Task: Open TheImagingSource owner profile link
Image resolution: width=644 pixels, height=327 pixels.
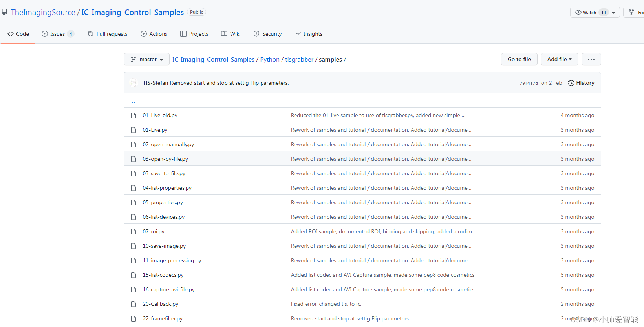Action: coord(43,12)
